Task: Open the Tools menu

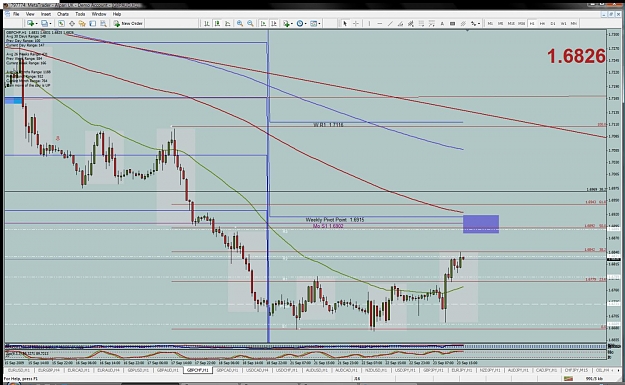Action: point(80,14)
